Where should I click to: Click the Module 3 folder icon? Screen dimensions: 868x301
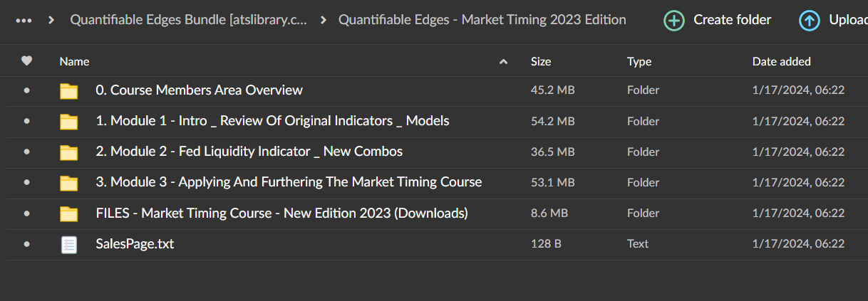68,182
